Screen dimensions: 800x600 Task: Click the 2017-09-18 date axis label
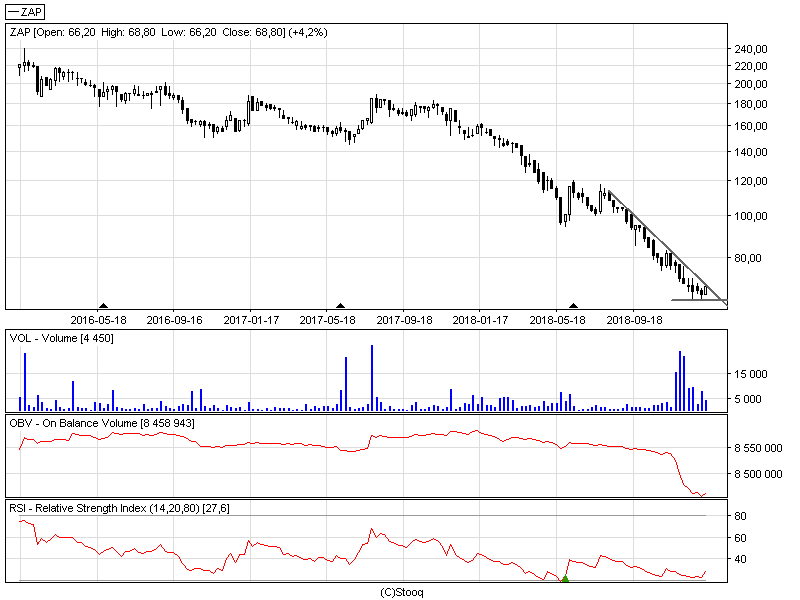coord(404,320)
